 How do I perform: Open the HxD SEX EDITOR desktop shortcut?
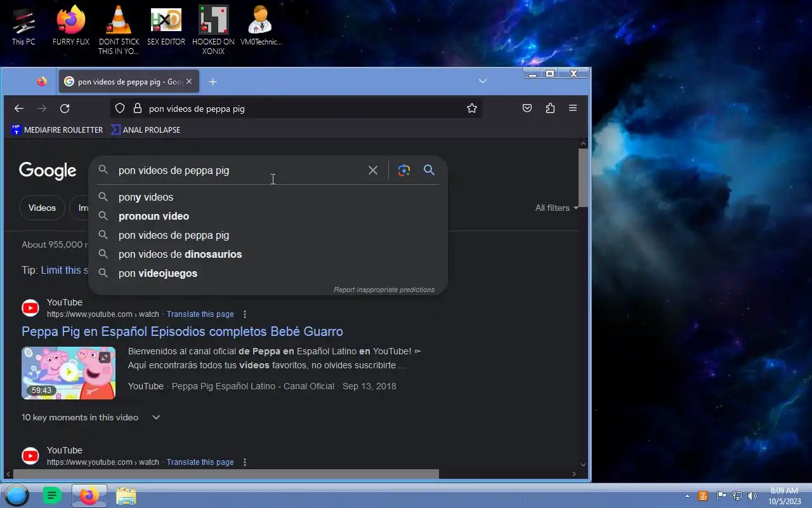[x=166, y=26]
